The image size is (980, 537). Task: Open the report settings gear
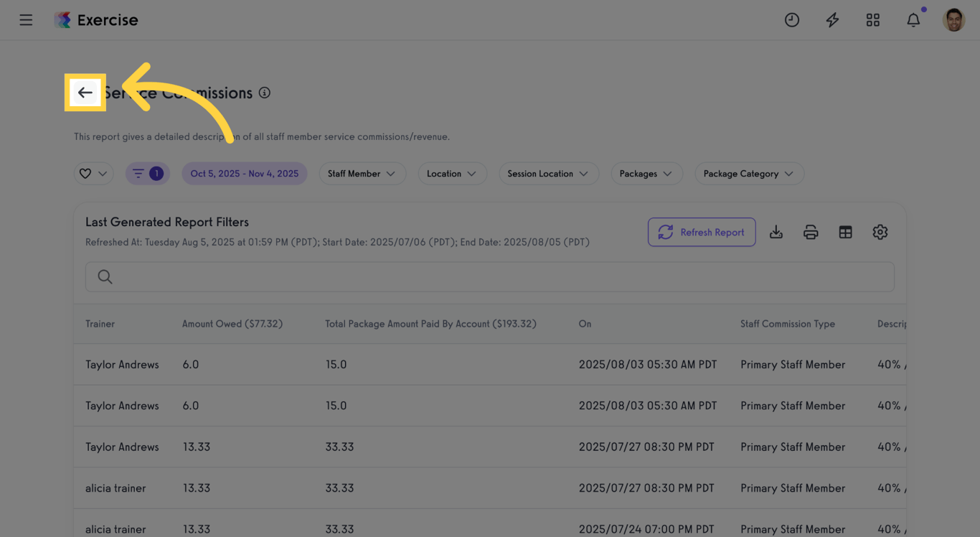[880, 232]
